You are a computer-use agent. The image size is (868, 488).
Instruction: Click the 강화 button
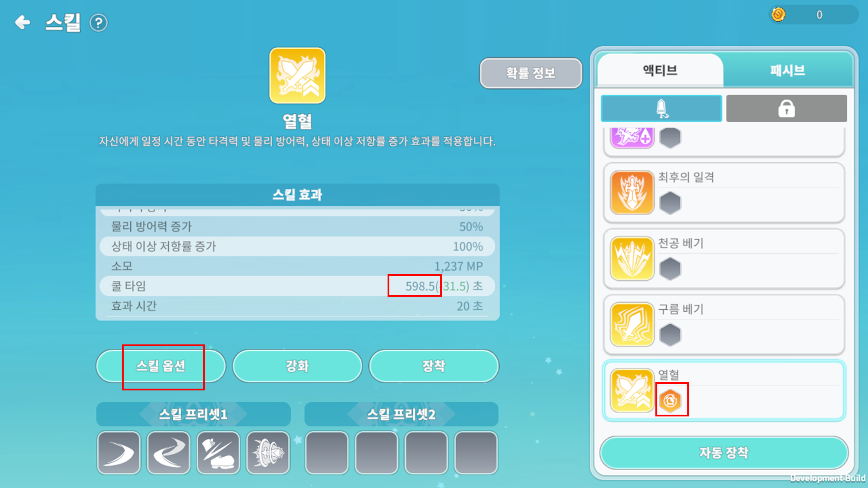[297, 366]
